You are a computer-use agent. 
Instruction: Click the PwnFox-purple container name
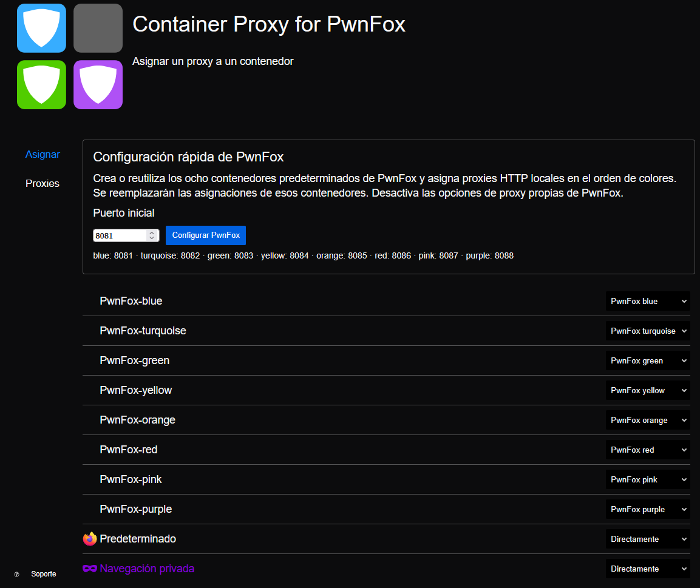pyautogui.click(x=136, y=509)
